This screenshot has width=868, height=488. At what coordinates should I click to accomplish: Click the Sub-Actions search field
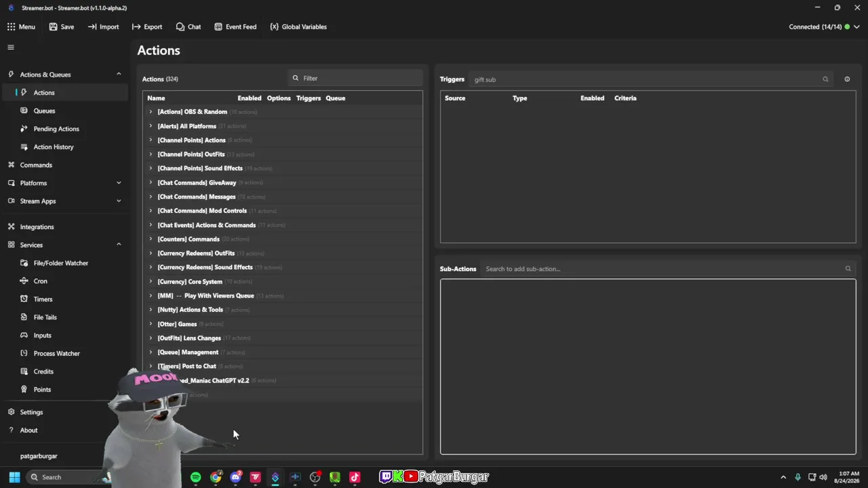tap(662, 269)
